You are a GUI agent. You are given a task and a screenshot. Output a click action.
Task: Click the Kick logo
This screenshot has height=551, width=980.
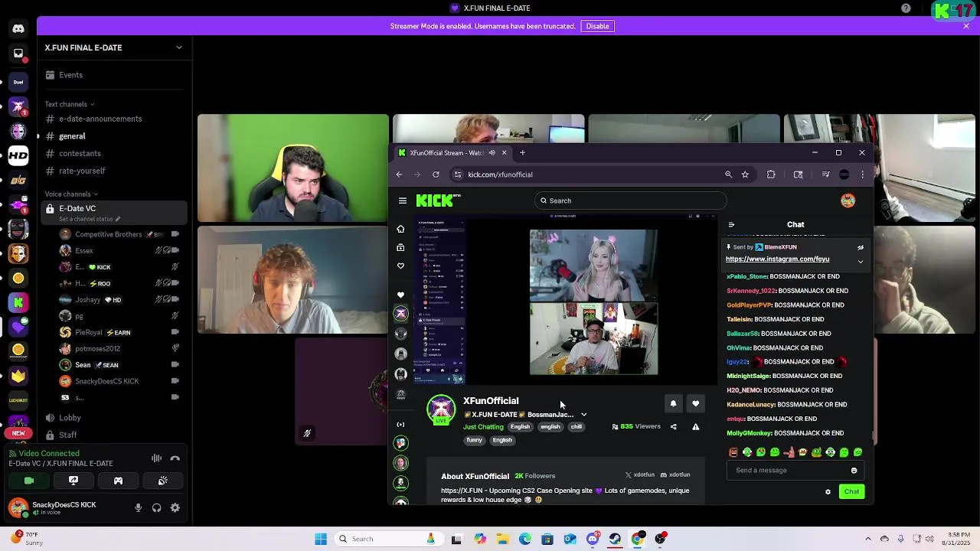click(x=438, y=201)
